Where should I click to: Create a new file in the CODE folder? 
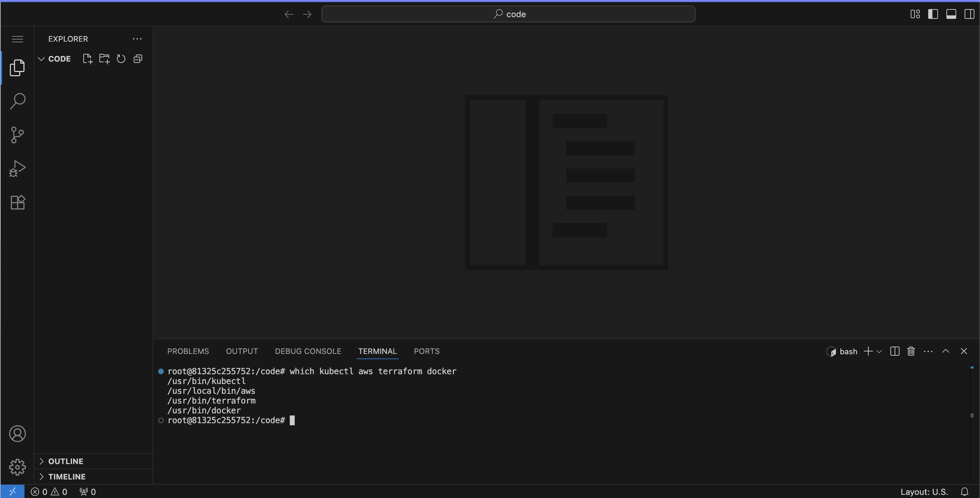pos(87,58)
